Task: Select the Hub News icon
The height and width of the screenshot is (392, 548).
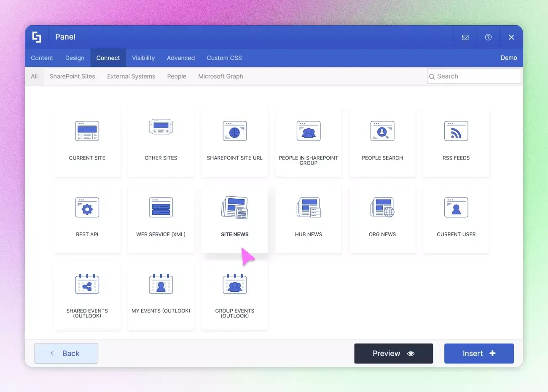Action: coord(309,208)
